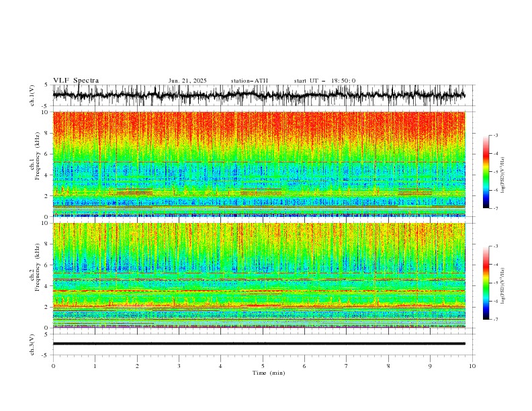Click time axis tick label "2"
The width and height of the screenshot is (532, 411).
coord(137,366)
